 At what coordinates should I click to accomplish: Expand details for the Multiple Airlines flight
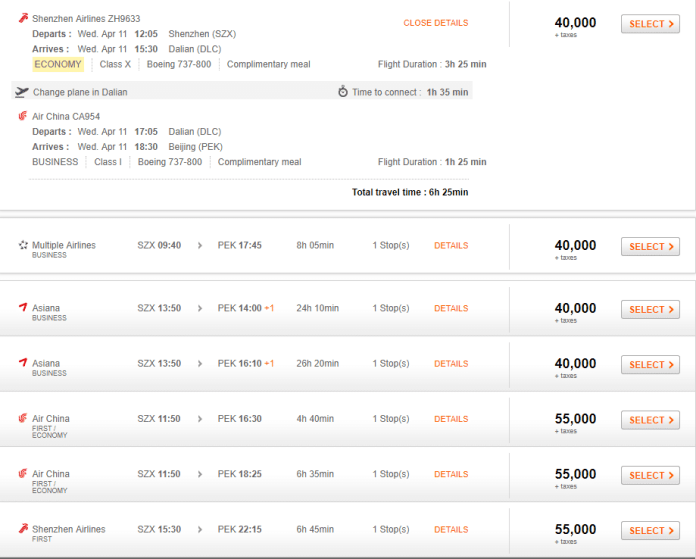451,246
